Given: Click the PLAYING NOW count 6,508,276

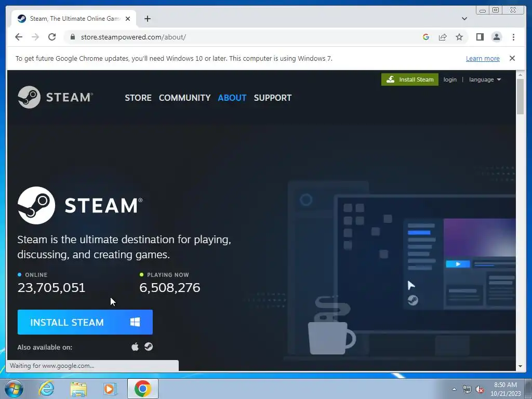Looking at the screenshot, I should pos(170,288).
